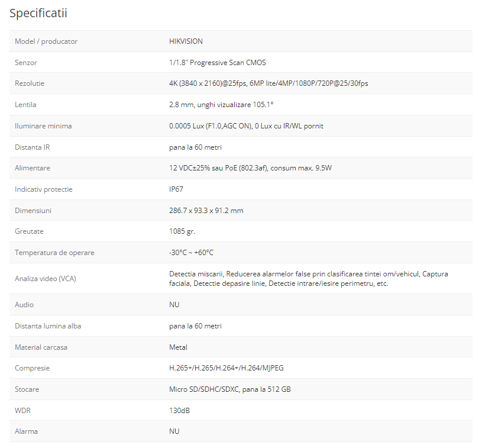Select the H.265+ compression value
482x448 pixels.
226,368
